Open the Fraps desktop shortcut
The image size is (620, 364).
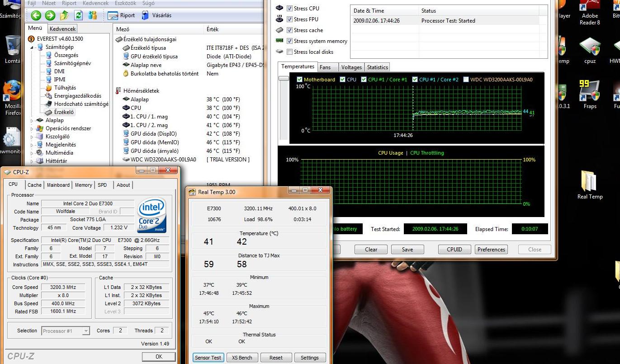[590, 95]
